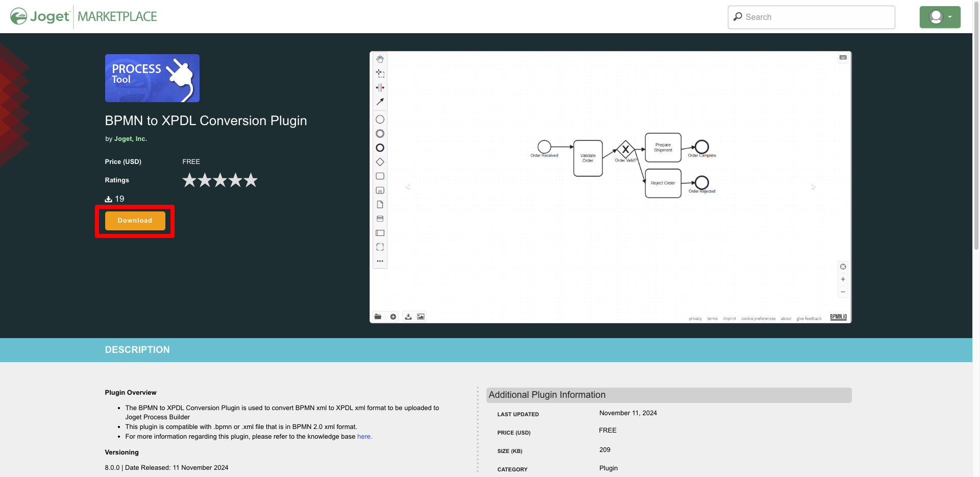This screenshot has width=980, height=477.
Task: Click the BPMN.iO logo
Action: 838,317
